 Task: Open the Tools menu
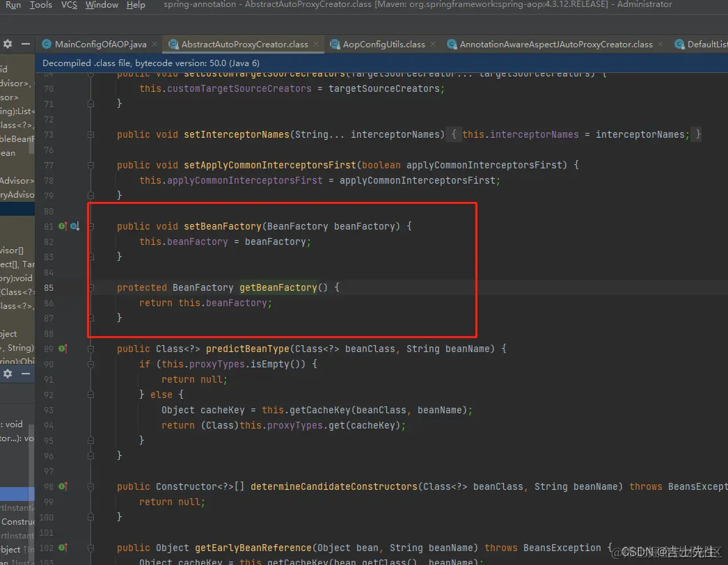[x=41, y=5]
